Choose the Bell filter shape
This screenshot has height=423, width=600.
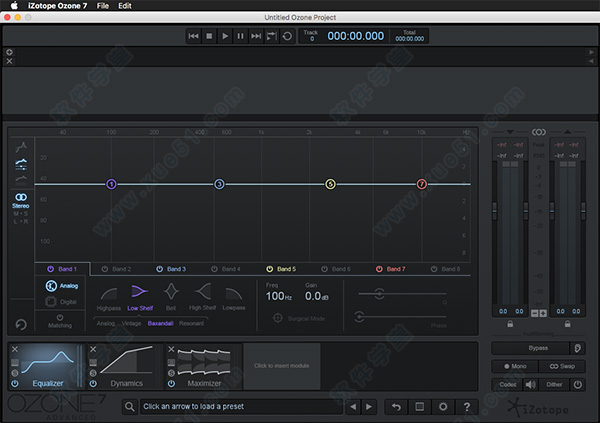(171, 297)
